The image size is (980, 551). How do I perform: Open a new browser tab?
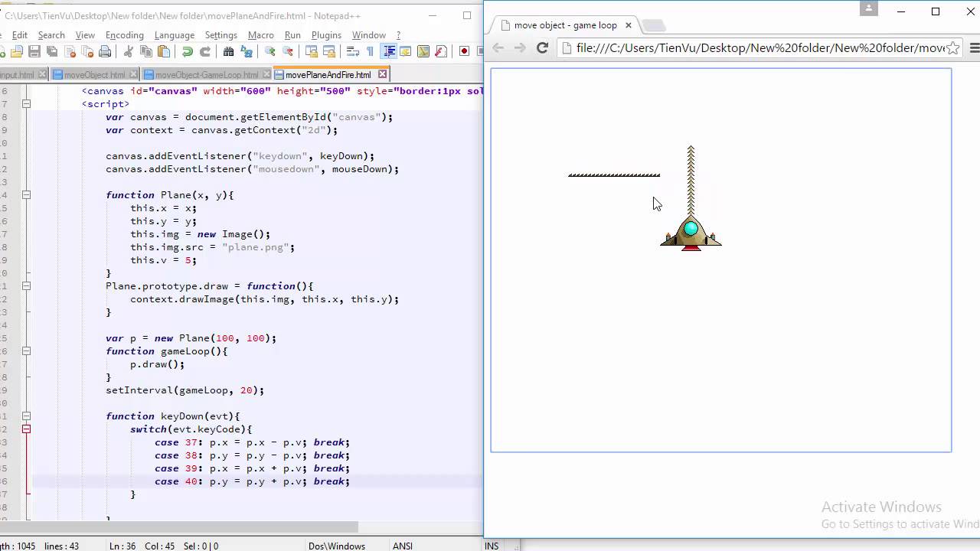653,25
